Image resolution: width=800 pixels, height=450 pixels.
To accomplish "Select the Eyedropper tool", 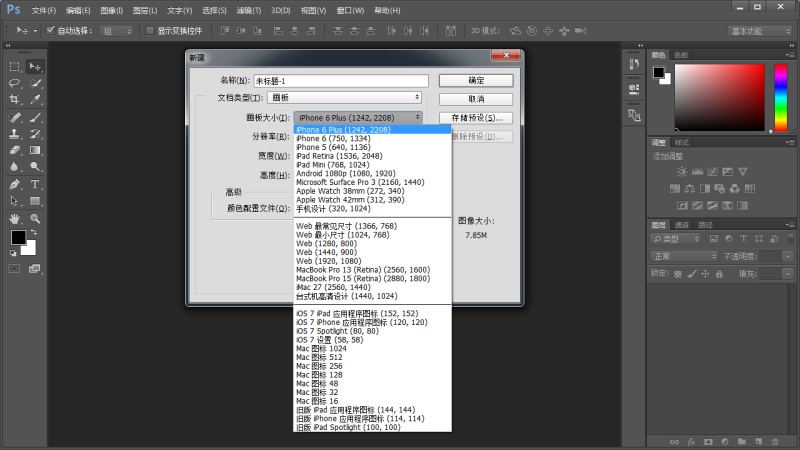I will coord(35,99).
